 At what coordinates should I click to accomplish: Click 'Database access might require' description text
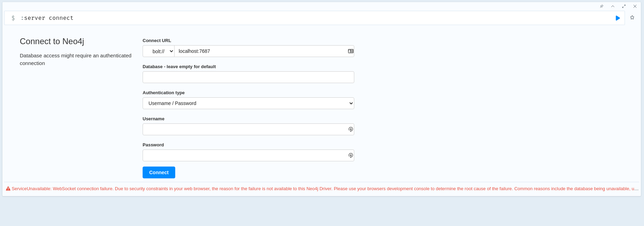76,59
